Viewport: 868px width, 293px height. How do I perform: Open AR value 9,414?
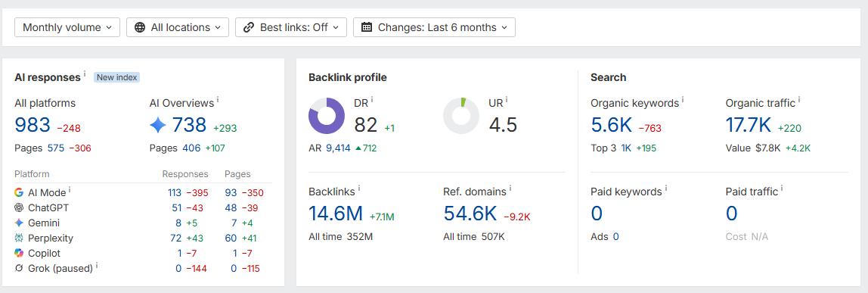[x=338, y=148]
